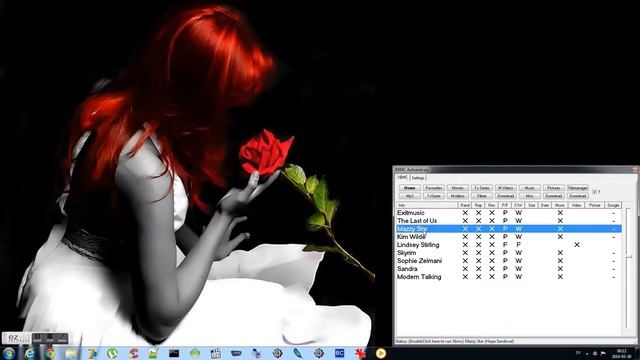640x360 pixels.
Task: Click Stop on the ez recorder widget
Action: pyautogui.click(x=50, y=338)
